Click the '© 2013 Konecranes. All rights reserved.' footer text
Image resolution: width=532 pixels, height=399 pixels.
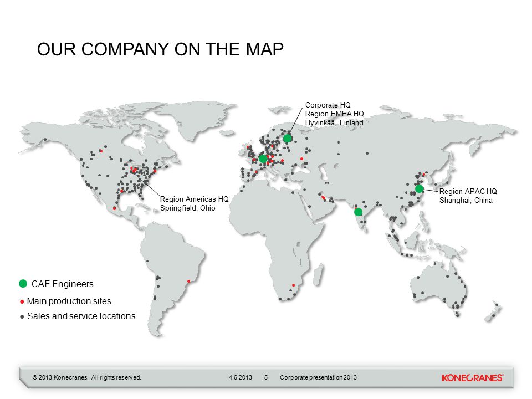pyautogui.click(x=87, y=377)
